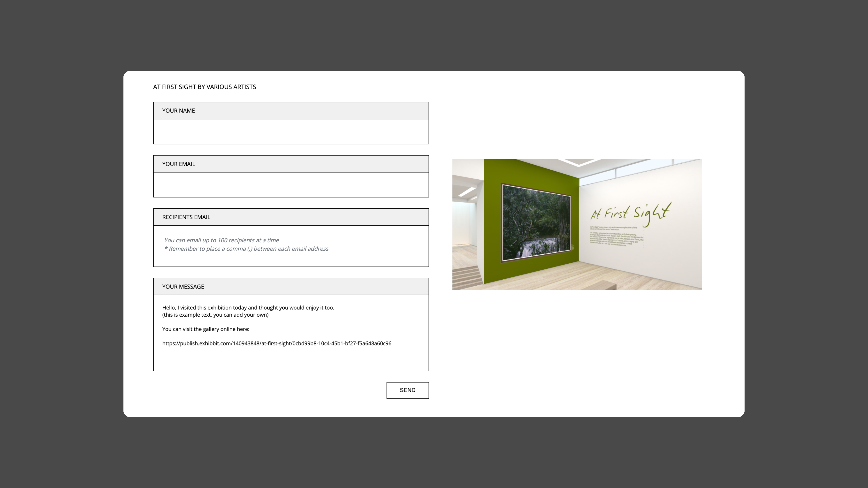Click the 'Hello, I visited this exhibition' line
This screenshot has width=868, height=488.
(x=248, y=308)
